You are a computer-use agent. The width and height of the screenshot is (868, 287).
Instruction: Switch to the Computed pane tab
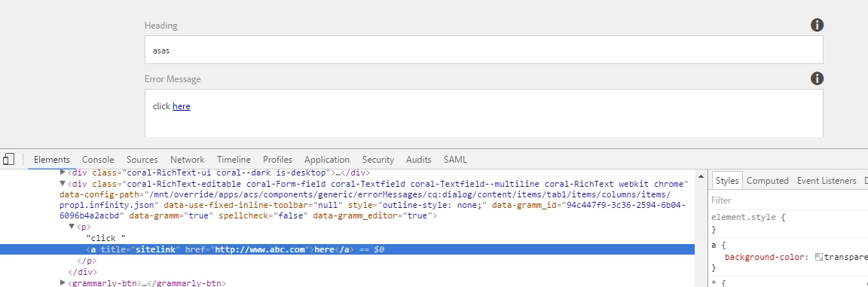[767, 181]
